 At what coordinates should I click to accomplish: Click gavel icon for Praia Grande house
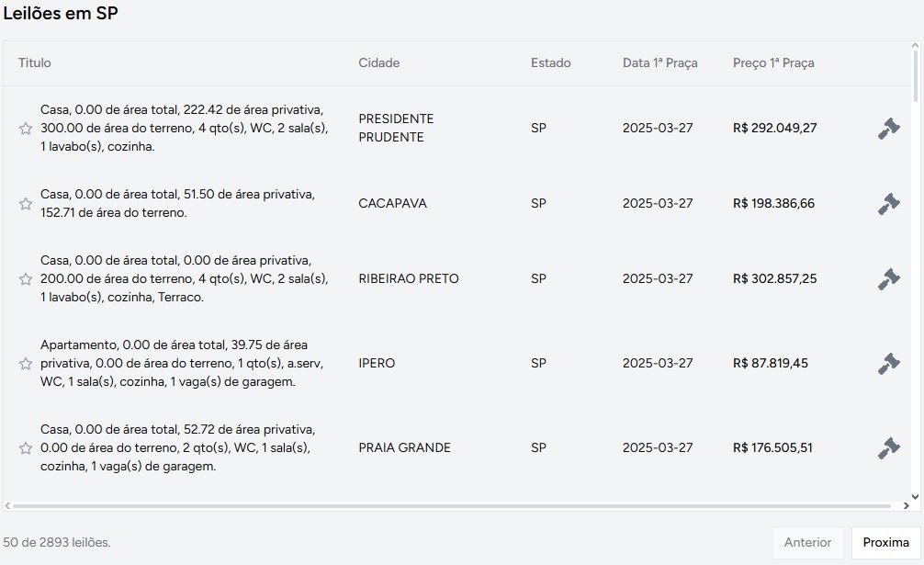coord(888,448)
